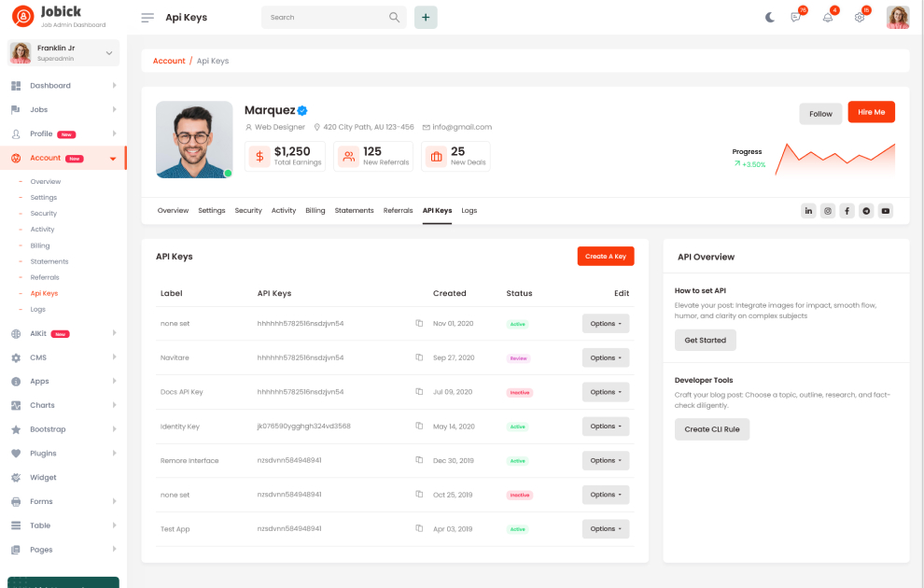Toggle the sidebar with the hamburger icon

[147, 18]
